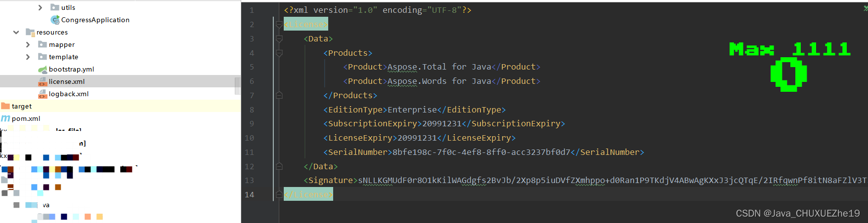This screenshot has height=223, width=868.
Task: Click the logback.xml file icon
Action: coord(43,94)
